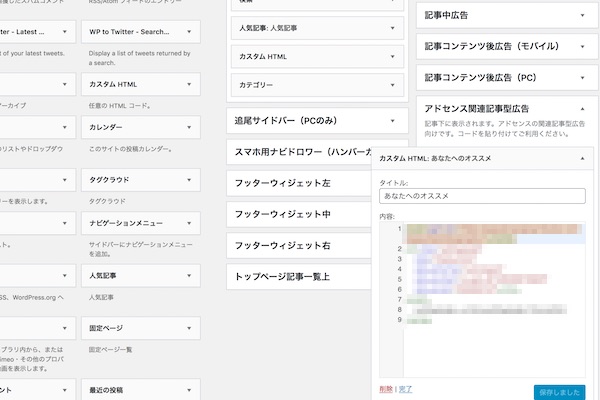600x400 pixels.
Task: Select the 記事下に表示されます description text
Action: [504, 129]
